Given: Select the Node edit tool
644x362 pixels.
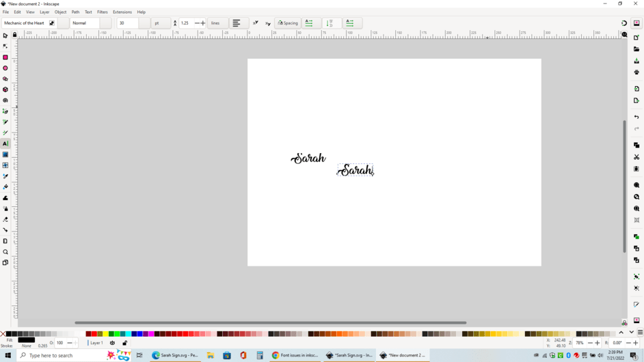Looking at the screenshot, I should tap(5, 46).
